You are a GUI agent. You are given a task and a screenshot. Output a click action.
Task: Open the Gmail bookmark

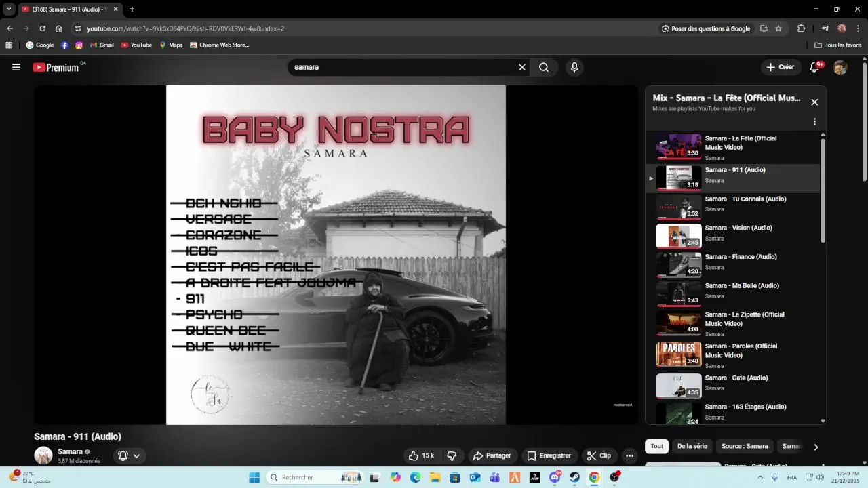pos(102,45)
